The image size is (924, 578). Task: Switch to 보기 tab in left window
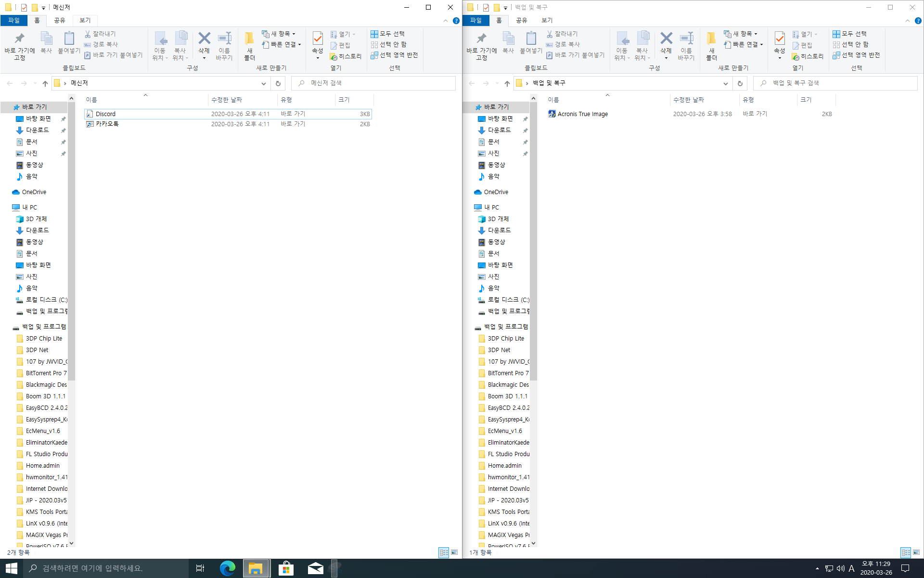(85, 20)
